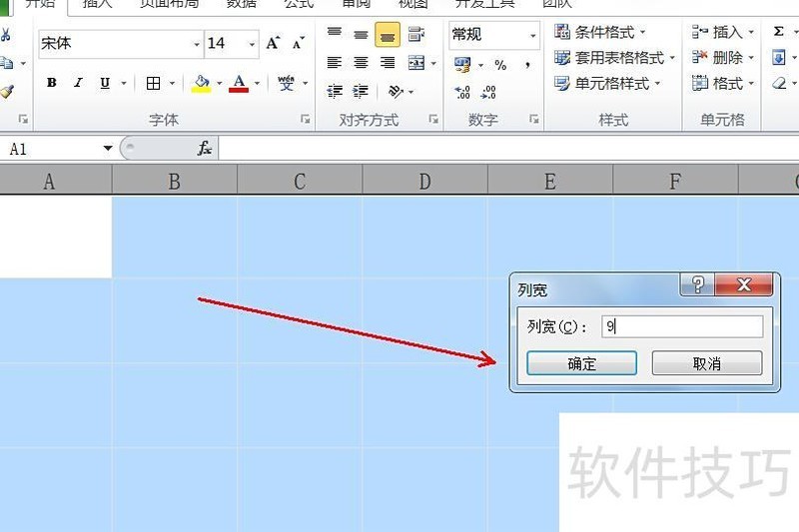This screenshot has height=532, width=799.
Task: Toggle bottom align button
Action: pyautogui.click(x=388, y=34)
